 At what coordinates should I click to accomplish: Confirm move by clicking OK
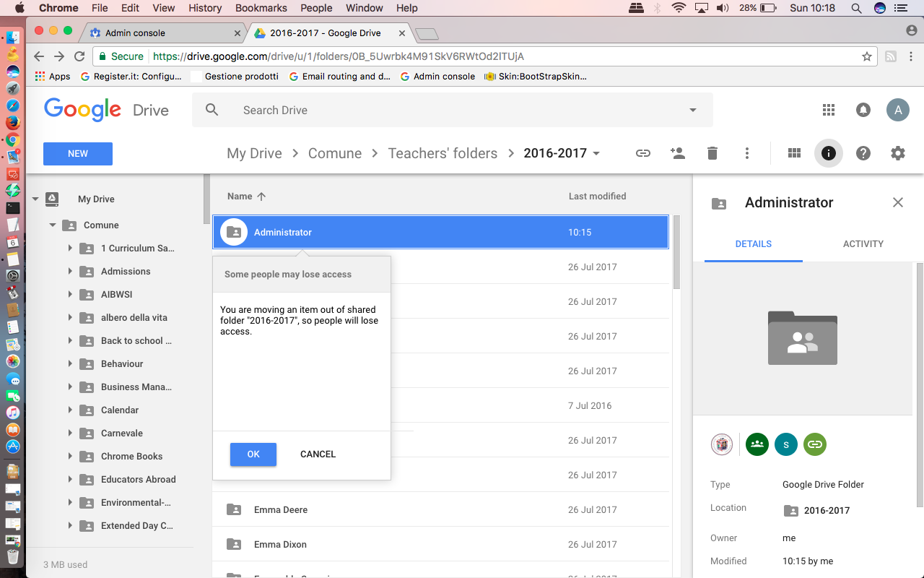253,454
